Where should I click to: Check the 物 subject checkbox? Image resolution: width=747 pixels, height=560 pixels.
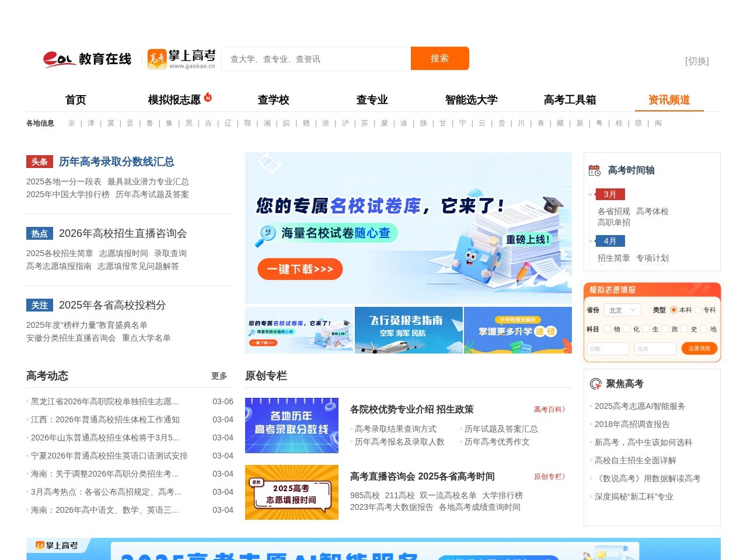tap(607, 329)
